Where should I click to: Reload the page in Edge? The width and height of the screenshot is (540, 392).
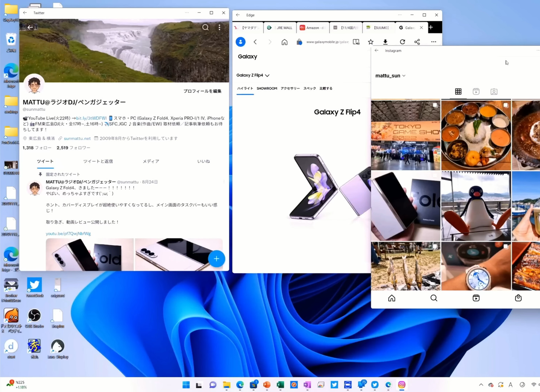point(402,42)
